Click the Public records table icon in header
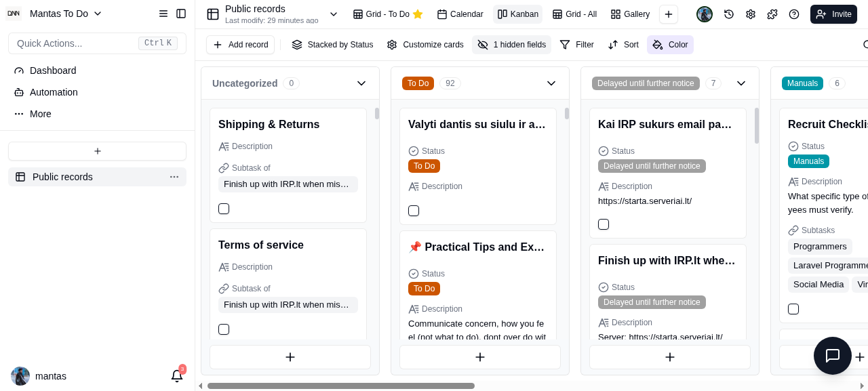 point(213,14)
